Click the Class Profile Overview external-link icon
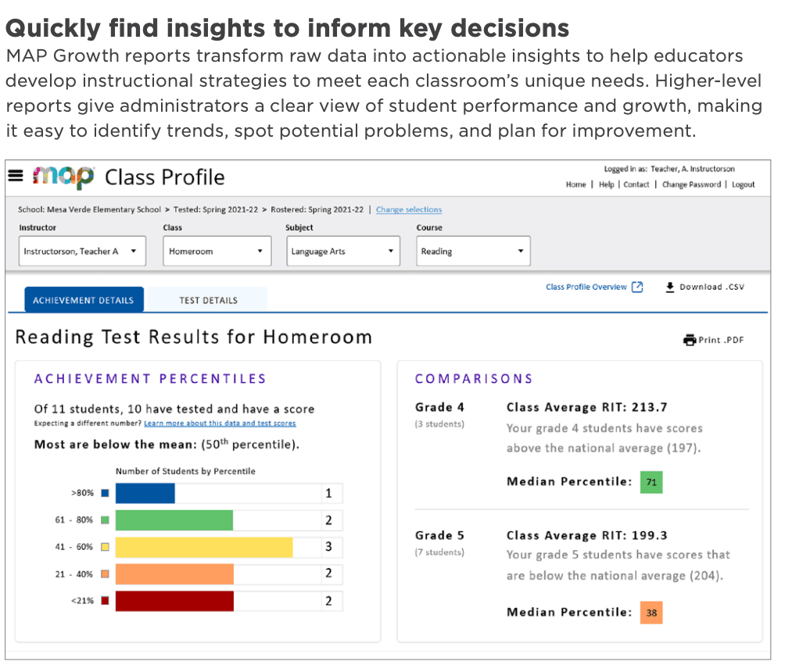The height and width of the screenshot is (672, 785). pyautogui.click(x=637, y=287)
